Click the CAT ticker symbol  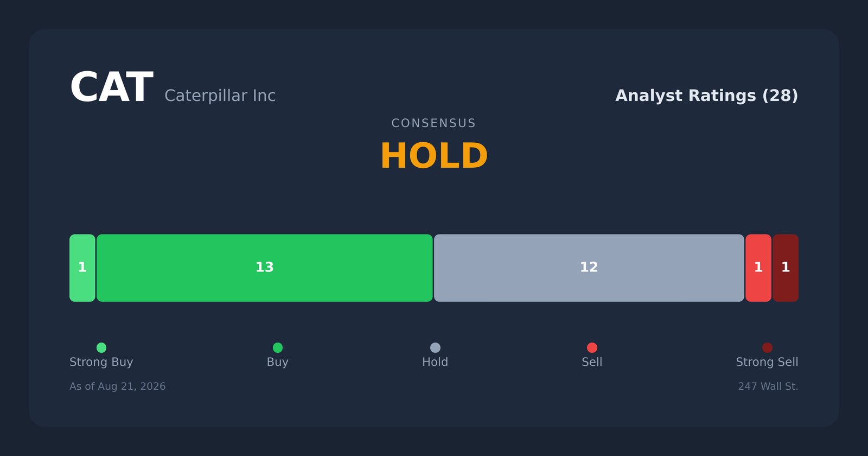111,87
